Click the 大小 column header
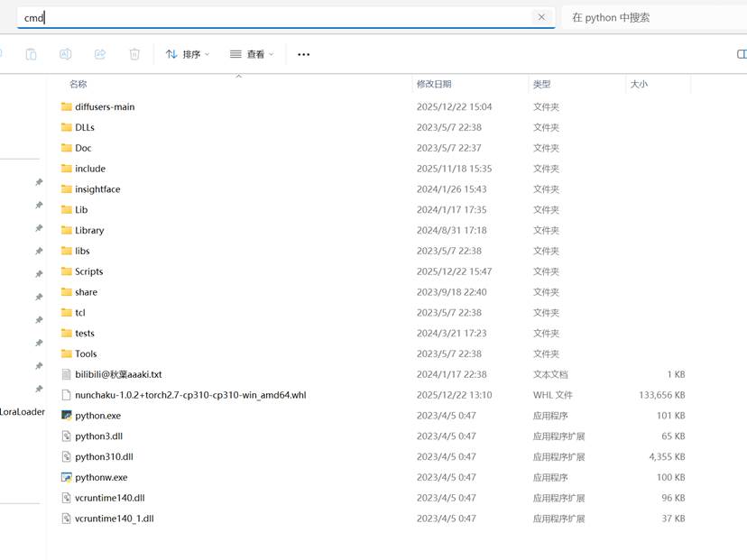The image size is (747, 560). pyautogui.click(x=639, y=84)
